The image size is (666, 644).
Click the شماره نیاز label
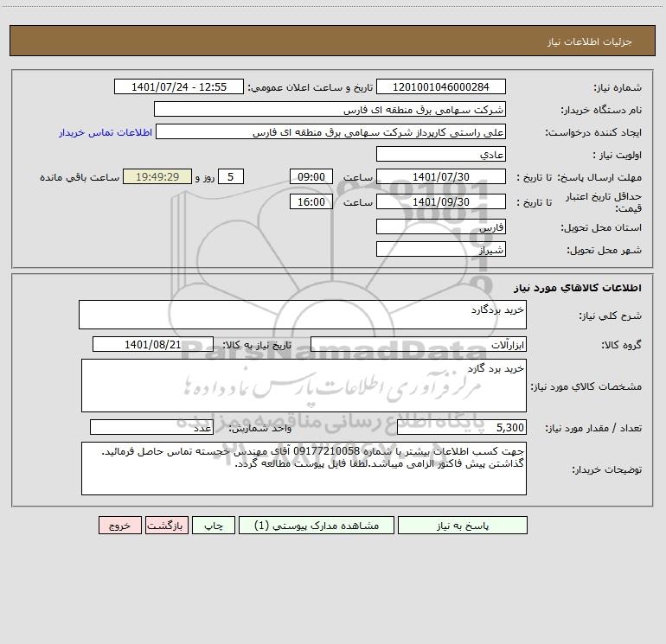618,88
